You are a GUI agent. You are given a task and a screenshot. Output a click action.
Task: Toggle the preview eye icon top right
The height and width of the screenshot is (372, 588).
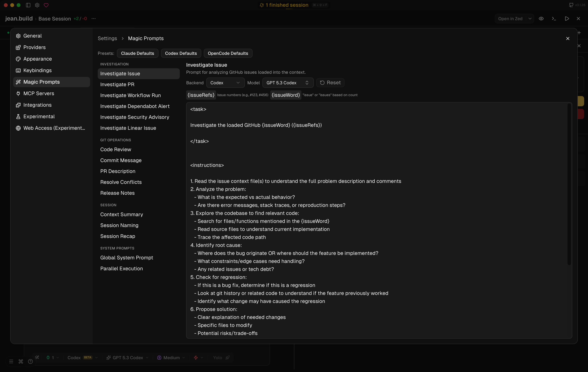(x=541, y=18)
